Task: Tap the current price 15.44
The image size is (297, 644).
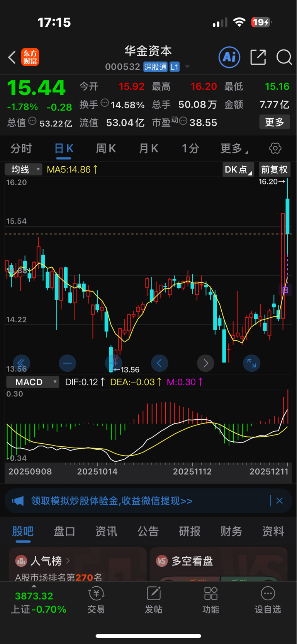Action: tap(37, 88)
